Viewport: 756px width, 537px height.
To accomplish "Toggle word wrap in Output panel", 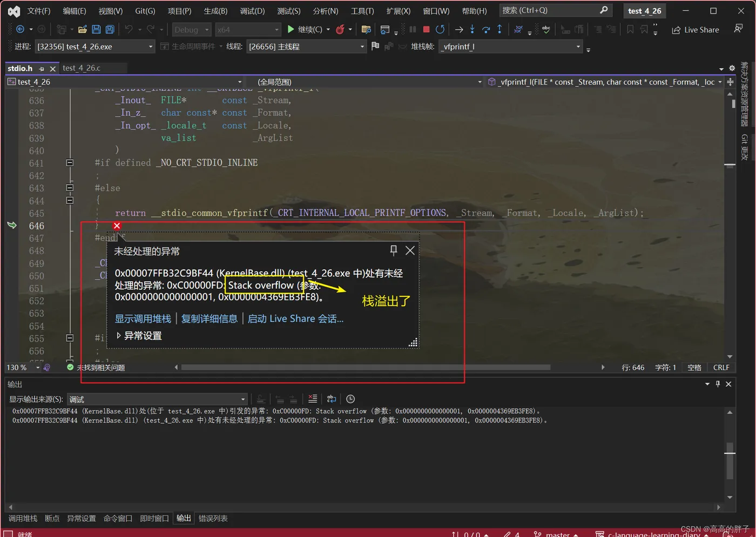I will click(x=332, y=399).
